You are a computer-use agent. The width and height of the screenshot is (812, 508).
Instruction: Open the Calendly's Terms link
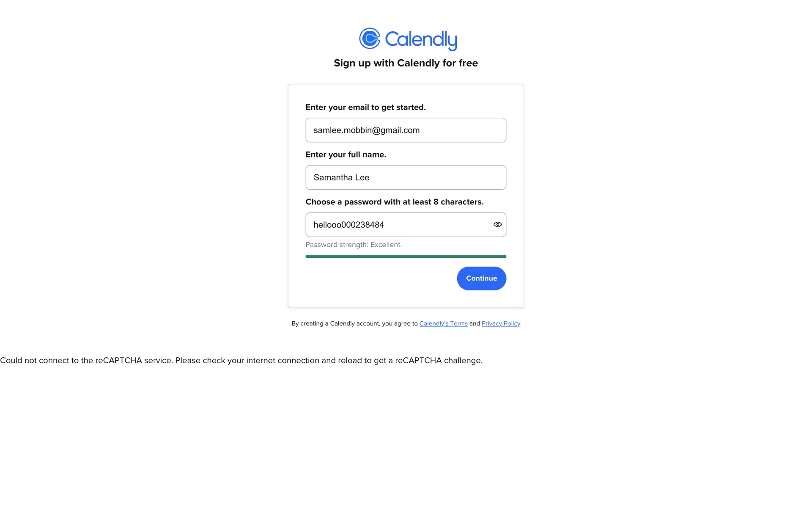click(443, 323)
